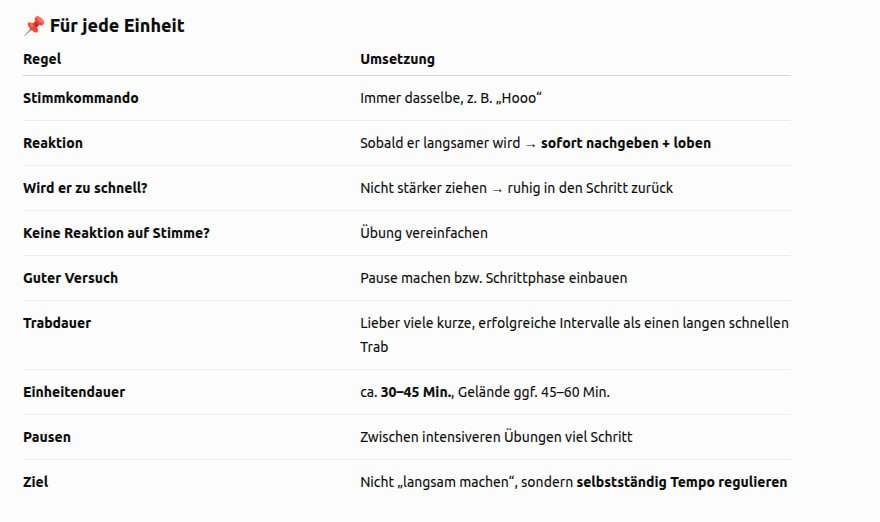
Task: Click the bold text 'sofort nachgeben + loben'
Action: pyautogui.click(x=626, y=143)
